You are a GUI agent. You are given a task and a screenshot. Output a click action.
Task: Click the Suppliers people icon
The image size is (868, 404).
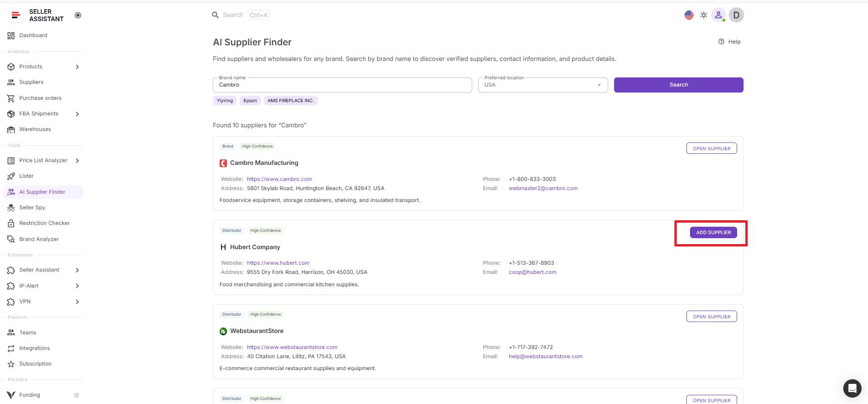tap(11, 82)
